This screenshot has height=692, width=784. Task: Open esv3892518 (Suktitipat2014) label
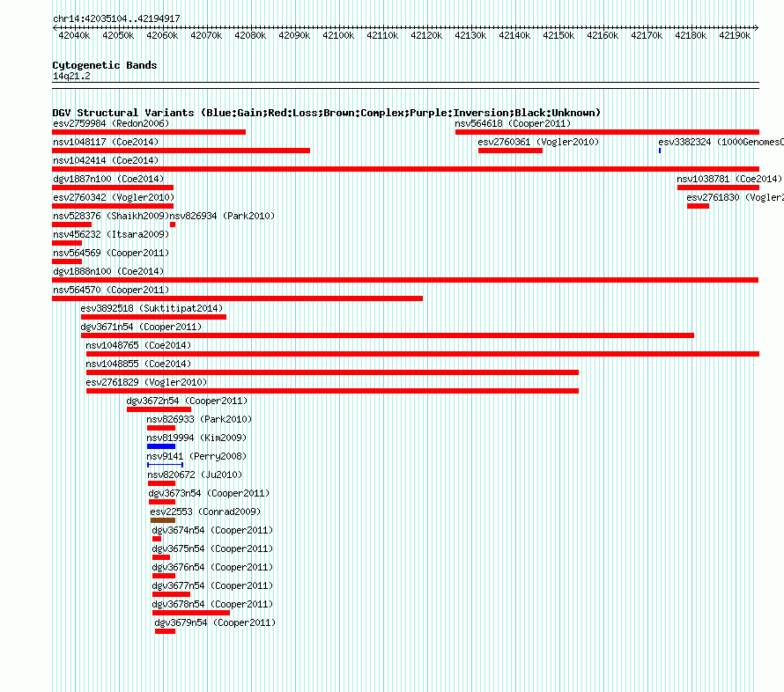pos(152,308)
